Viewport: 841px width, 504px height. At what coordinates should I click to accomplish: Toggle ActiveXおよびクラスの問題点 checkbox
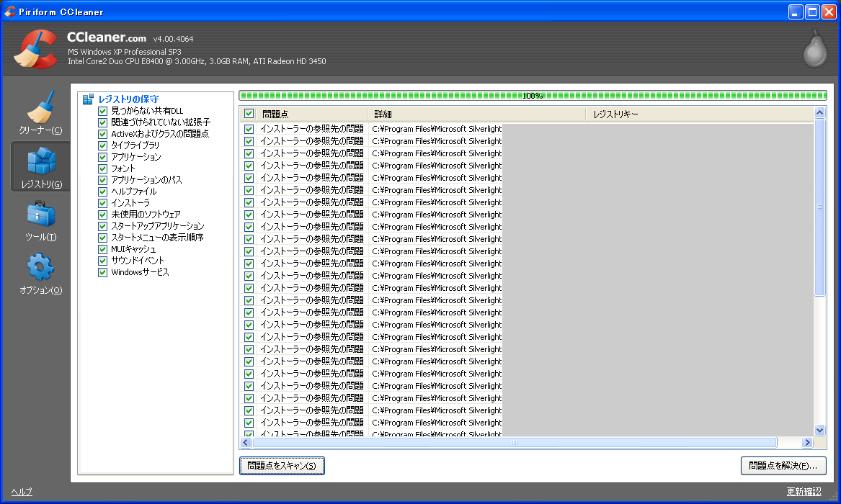click(x=103, y=134)
